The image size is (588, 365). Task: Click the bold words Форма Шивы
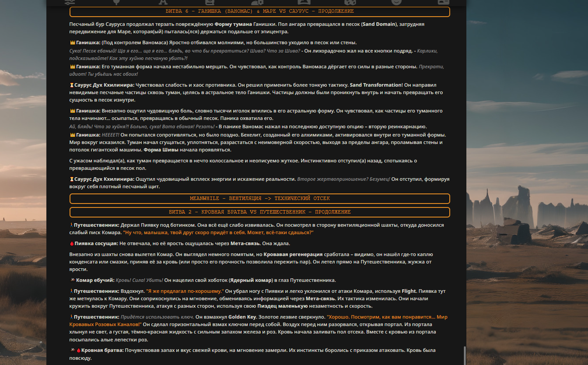click(x=161, y=150)
